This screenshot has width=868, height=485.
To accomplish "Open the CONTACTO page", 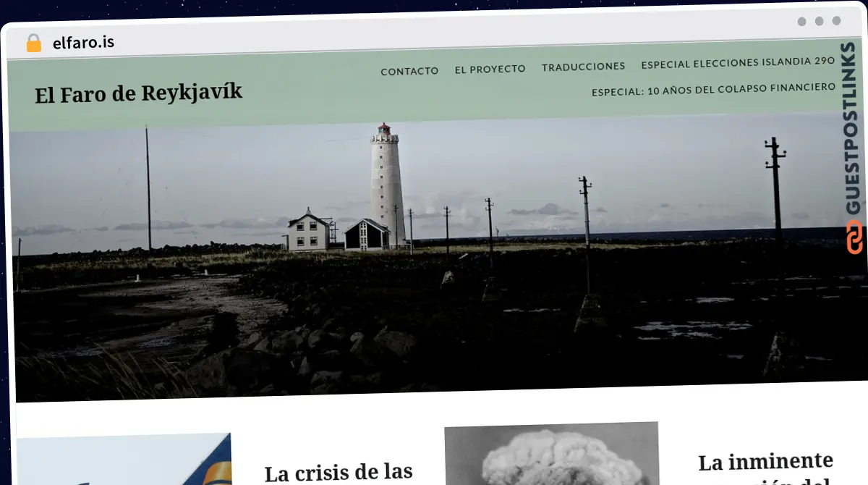I will coord(409,71).
